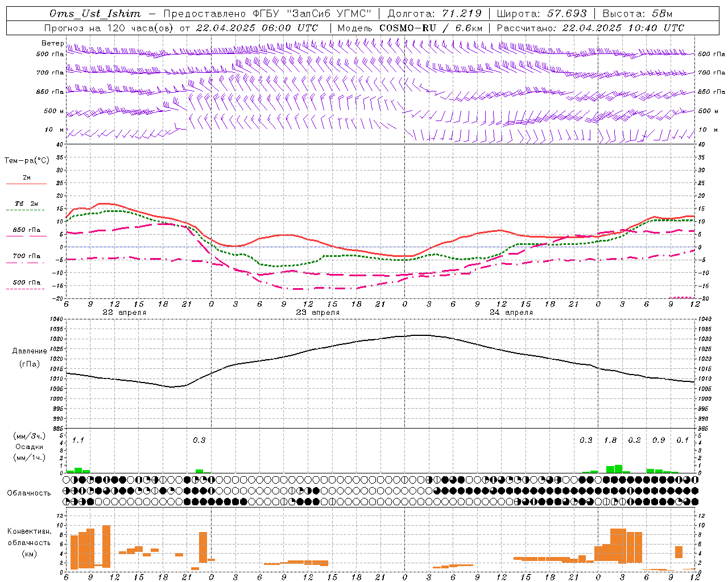Click the "Облачность" cloud cover label
728x582 pixels.
[29, 493]
